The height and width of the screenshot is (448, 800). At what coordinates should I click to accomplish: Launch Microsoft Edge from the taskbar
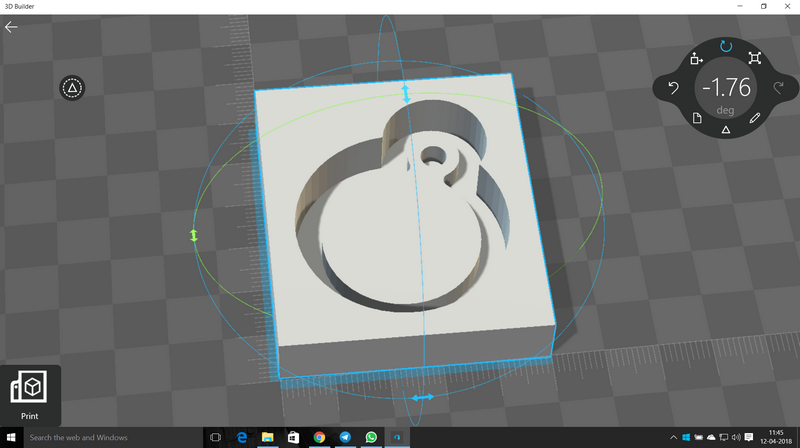pos(242,437)
